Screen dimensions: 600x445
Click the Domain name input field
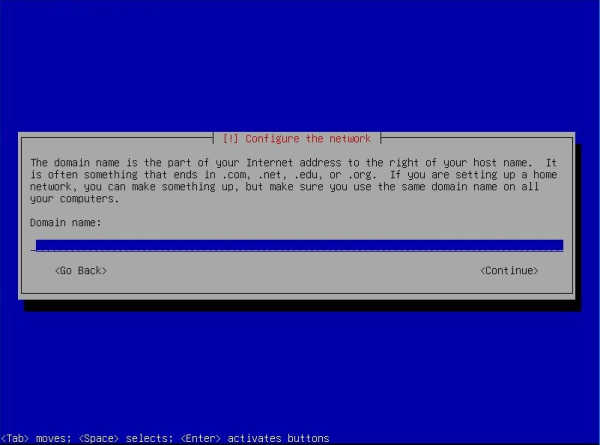tap(299, 245)
